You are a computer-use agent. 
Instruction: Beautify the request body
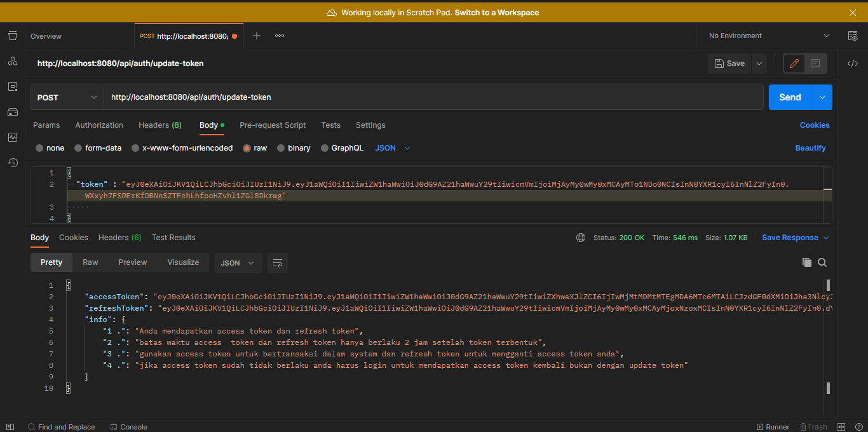tap(810, 148)
